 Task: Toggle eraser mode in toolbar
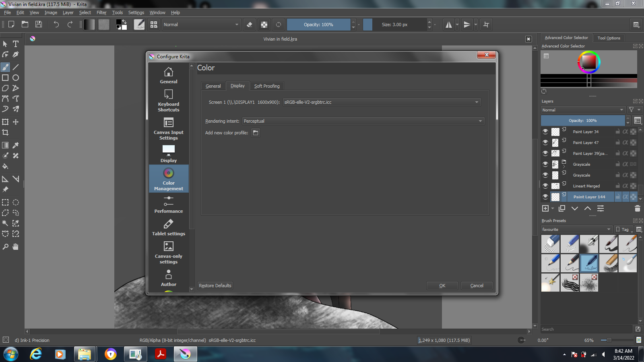[250, 25]
